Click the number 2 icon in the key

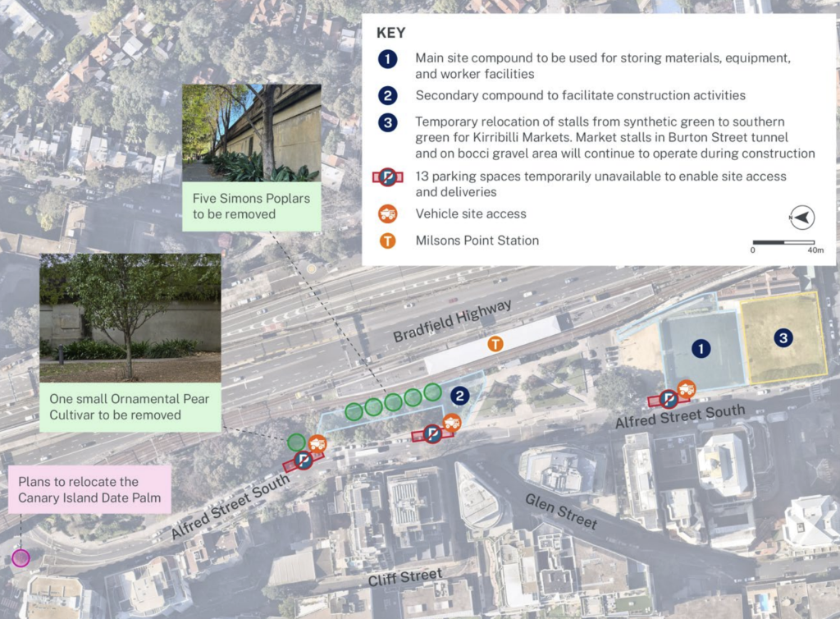tap(387, 95)
